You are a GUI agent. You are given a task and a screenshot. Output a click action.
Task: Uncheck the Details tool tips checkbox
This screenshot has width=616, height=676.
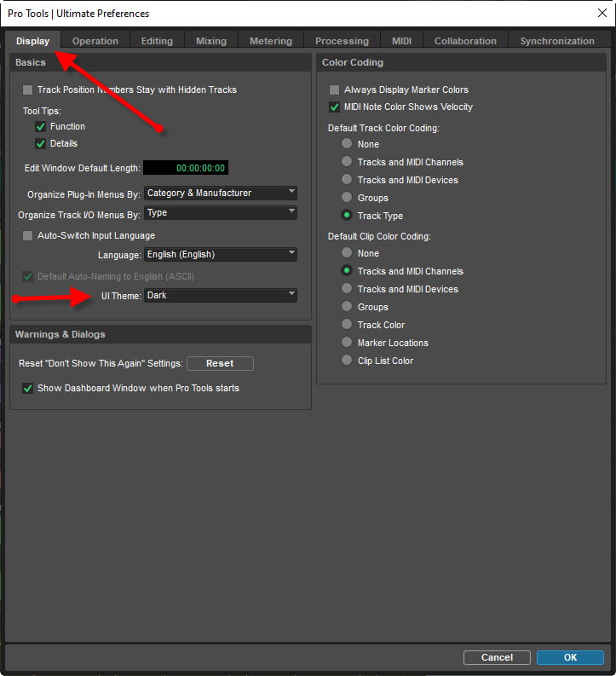point(41,143)
